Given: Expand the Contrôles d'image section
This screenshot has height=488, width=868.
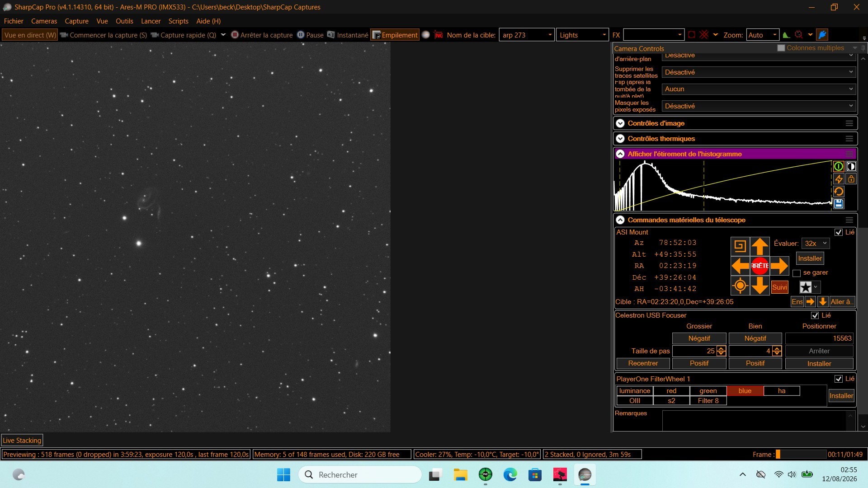Looking at the screenshot, I should (x=620, y=123).
